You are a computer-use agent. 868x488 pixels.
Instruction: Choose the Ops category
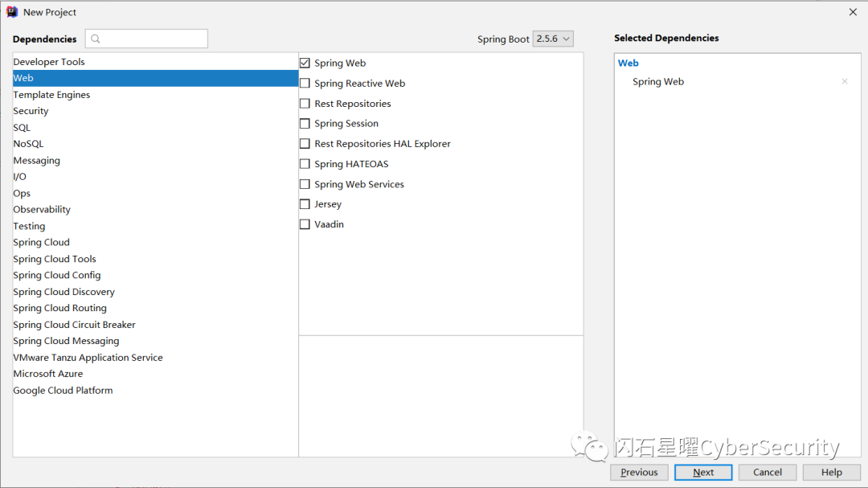pyautogui.click(x=156, y=193)
